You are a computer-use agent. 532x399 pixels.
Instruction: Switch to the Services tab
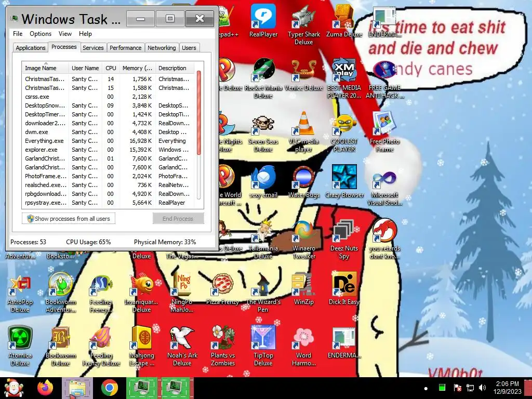coord(93,48)
